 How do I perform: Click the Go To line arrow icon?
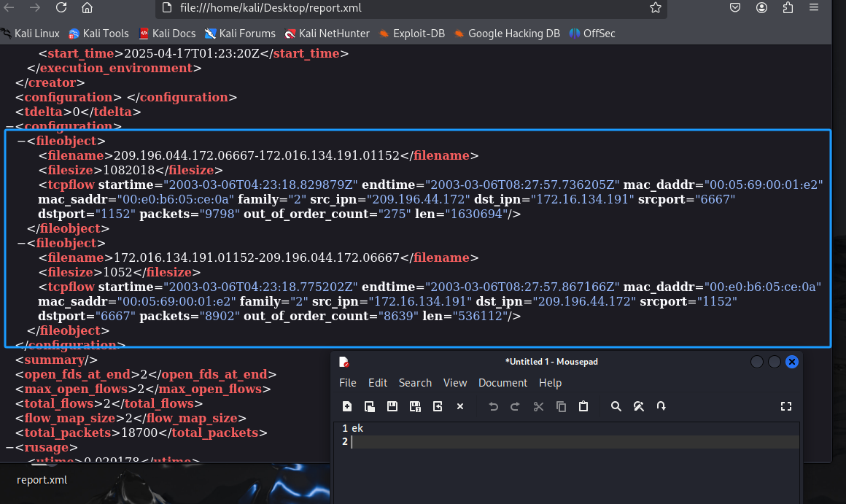pyautogui.click(x=661, y=406)
